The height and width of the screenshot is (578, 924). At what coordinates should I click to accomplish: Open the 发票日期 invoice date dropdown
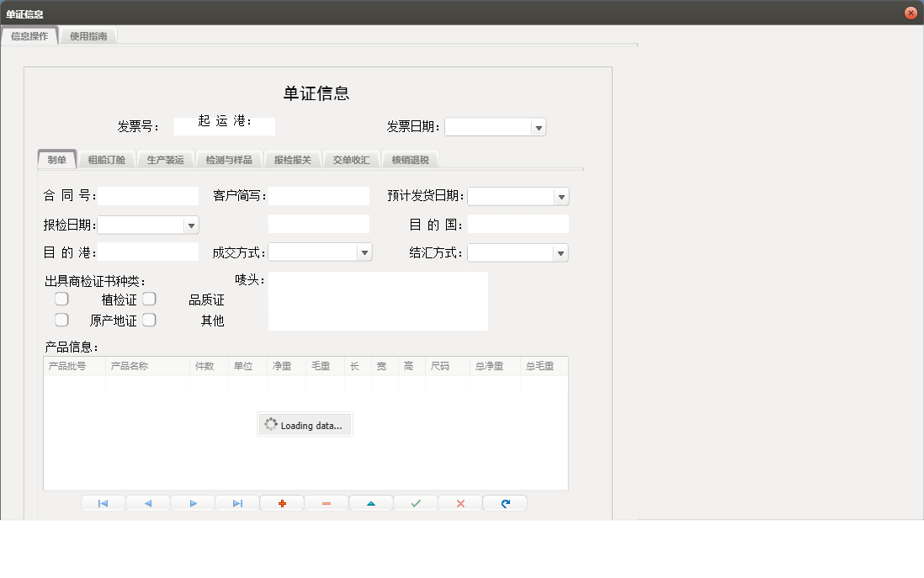click(539, 126)
